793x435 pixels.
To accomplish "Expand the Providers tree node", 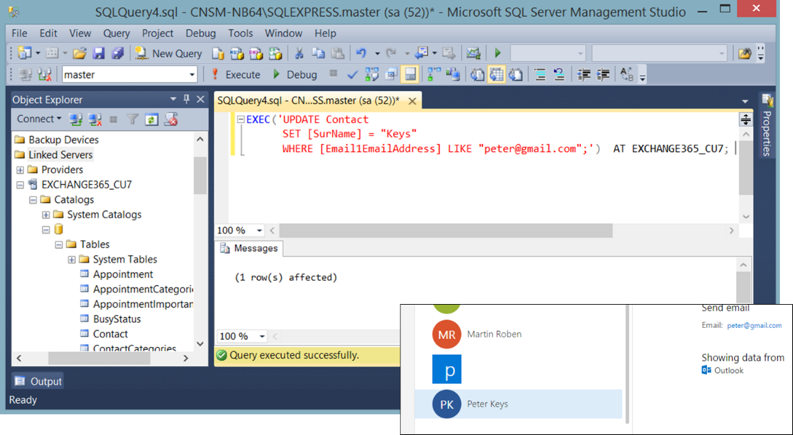I will tap(20, 170).
